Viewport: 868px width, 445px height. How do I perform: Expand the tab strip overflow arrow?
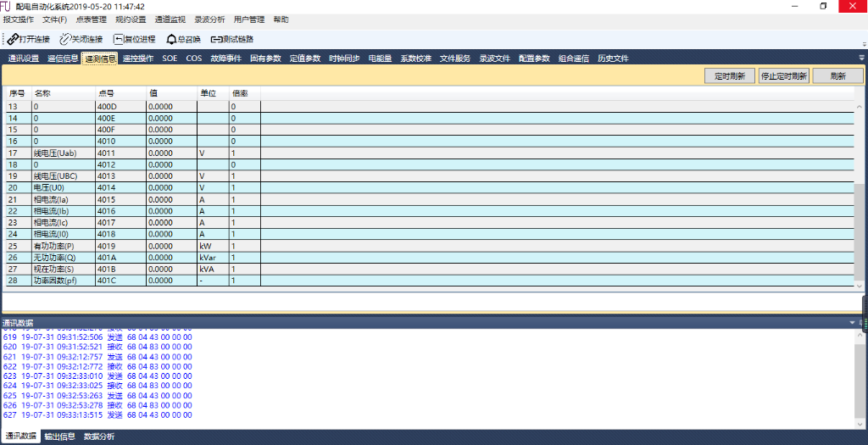click(x=861, y=58)
